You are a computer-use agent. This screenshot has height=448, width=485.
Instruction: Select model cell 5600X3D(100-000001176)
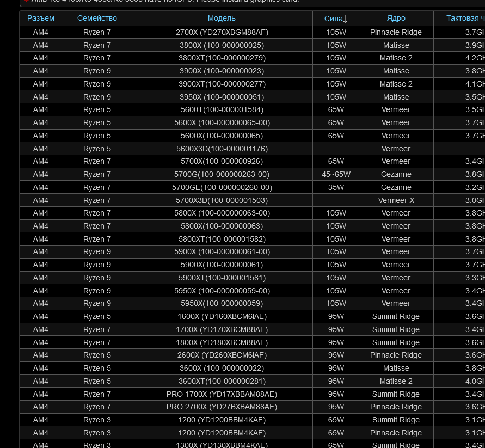222,149
